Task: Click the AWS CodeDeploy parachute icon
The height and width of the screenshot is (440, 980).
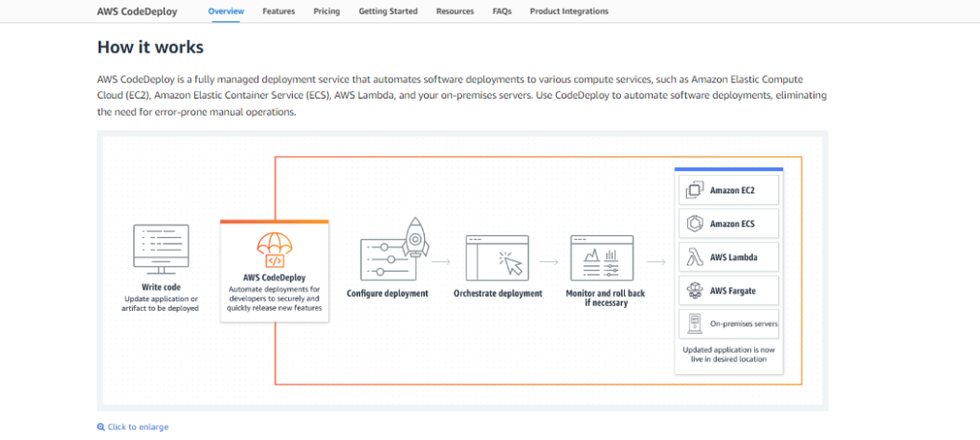Action: point(275,250)
